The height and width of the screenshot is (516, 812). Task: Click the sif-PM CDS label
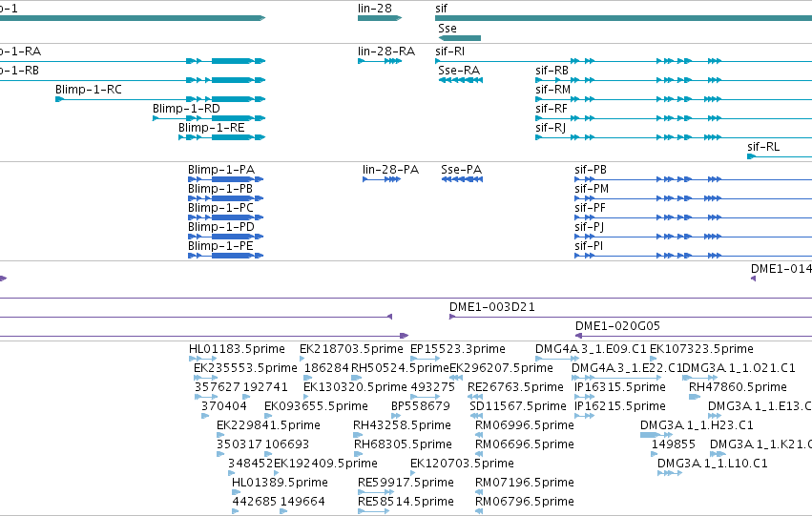(592, 189)
